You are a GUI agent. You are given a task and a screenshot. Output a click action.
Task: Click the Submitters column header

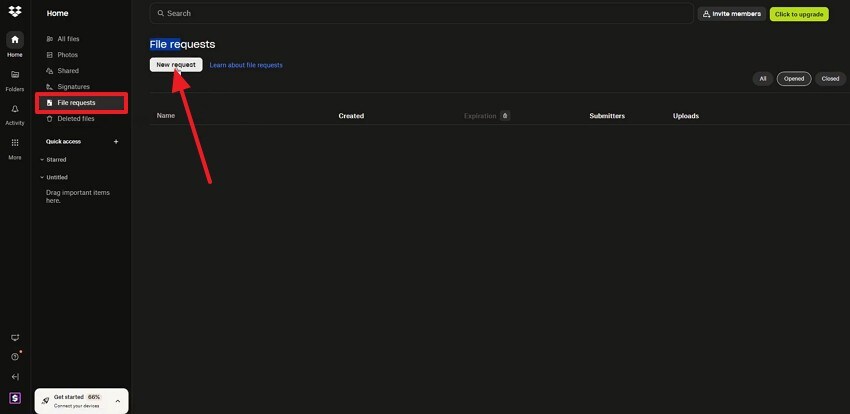click(x=607, y=116)
